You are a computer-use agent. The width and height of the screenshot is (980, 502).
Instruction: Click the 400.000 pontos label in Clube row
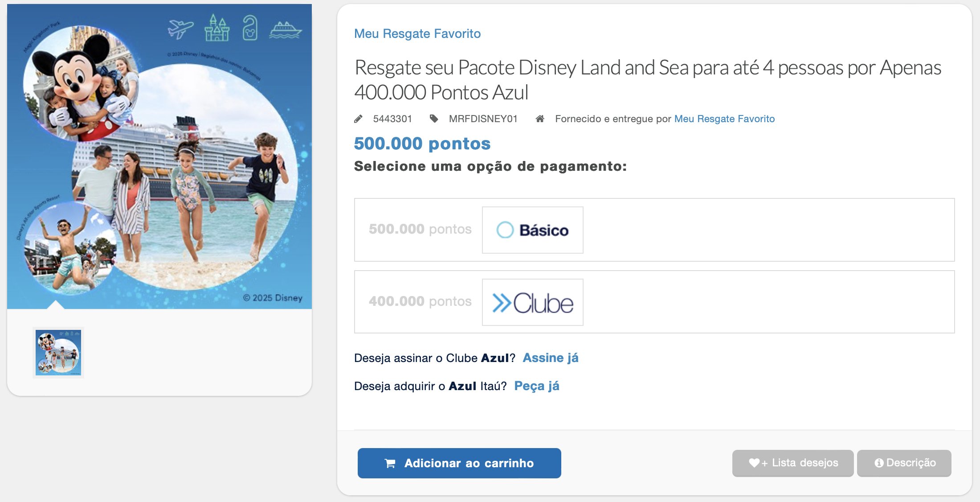tap(420, 301)
